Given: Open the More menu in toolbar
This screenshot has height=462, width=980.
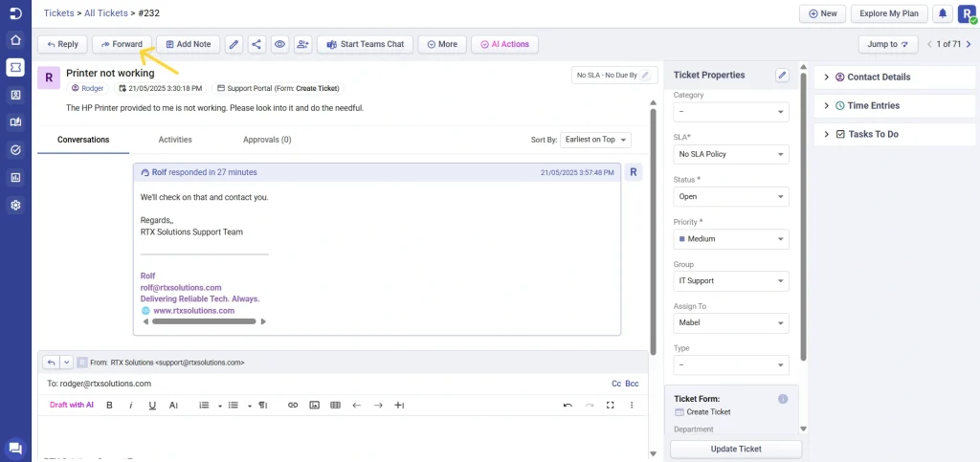Looking at the screenshot, I should coord(442,44).
